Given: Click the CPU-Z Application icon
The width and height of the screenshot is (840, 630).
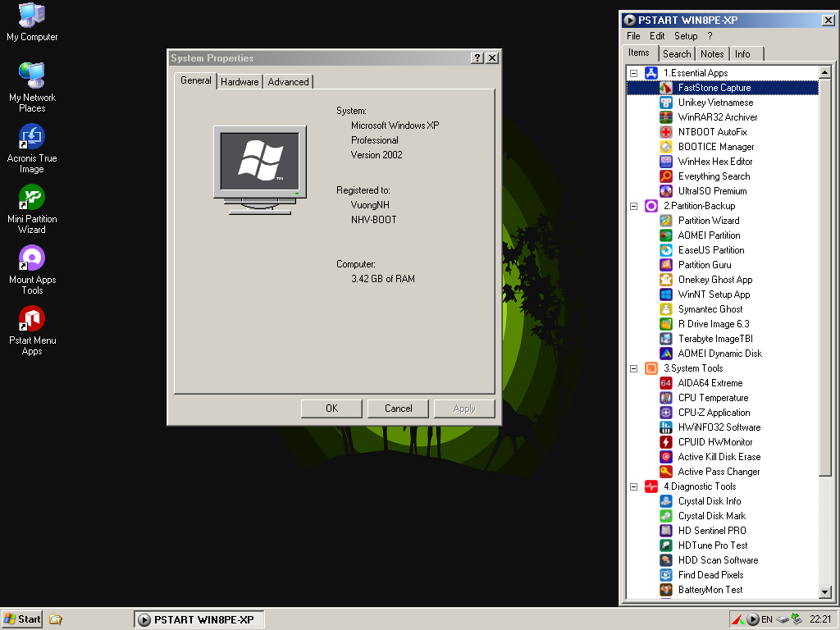Looking at the screenshot, I should click(665, 413).
